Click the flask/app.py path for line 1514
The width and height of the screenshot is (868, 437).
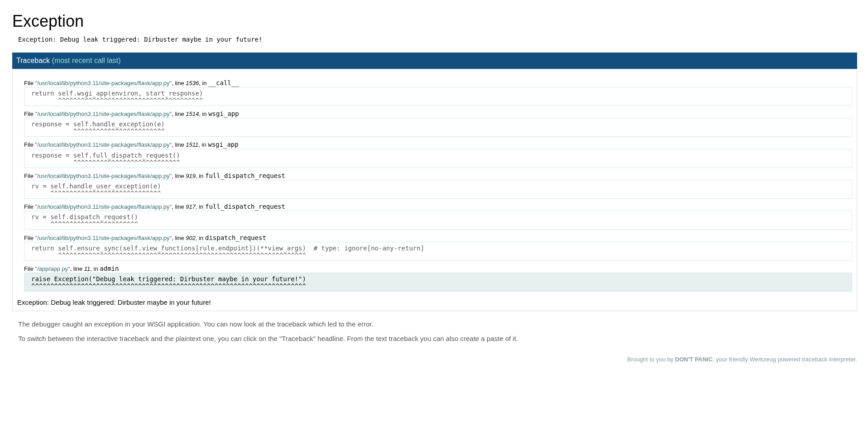point(103,114)
